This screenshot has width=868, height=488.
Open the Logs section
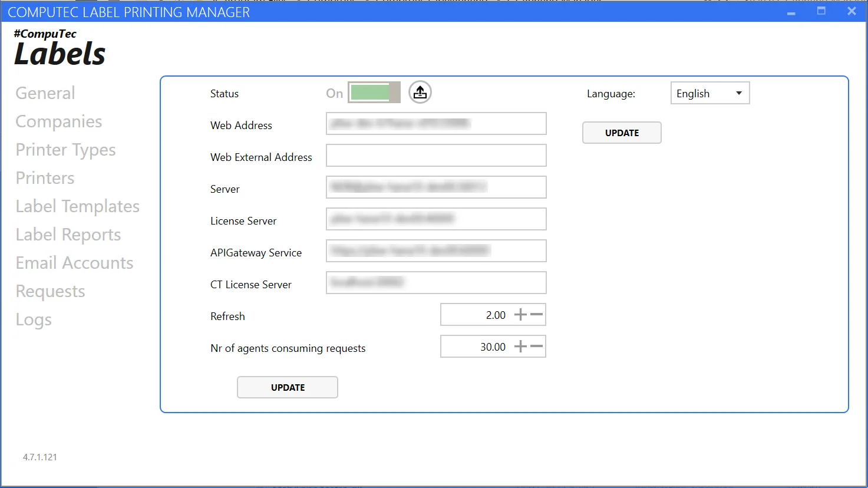click(x=34, y=319)
